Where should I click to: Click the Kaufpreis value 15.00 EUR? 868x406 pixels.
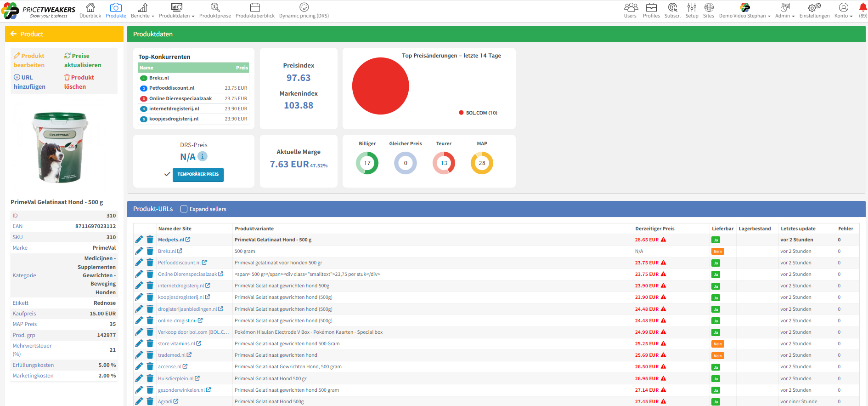pos(102,314)
